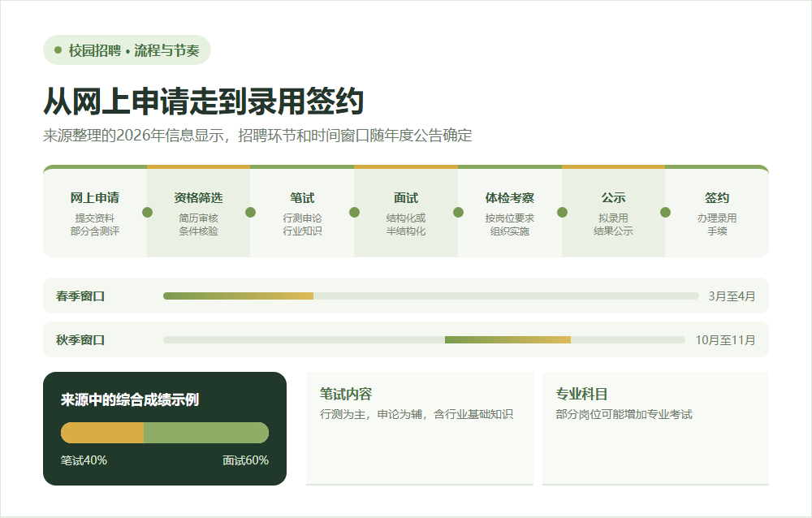Viewport: 812px width, 518px height.
Task: Select the 笔试 step title
Action: (x=302, y=198)
